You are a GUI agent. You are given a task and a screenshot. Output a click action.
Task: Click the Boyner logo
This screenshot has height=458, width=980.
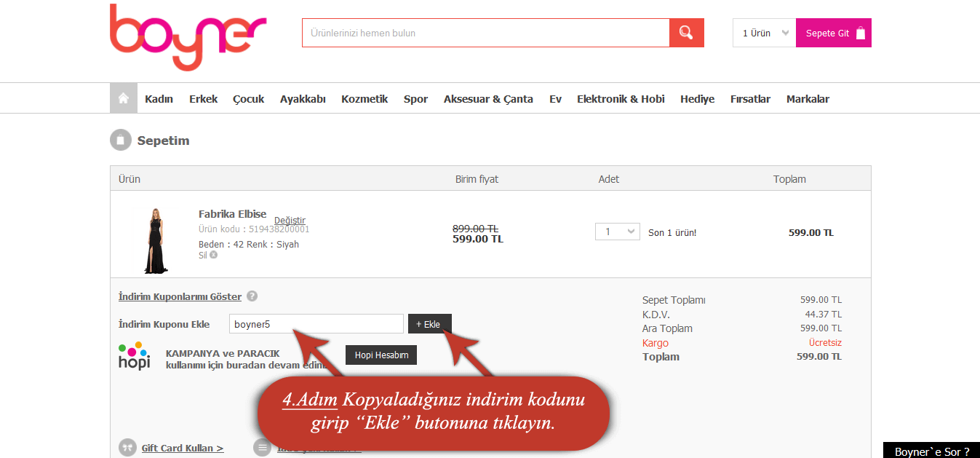pyautogui.click(x=188, y=36)
